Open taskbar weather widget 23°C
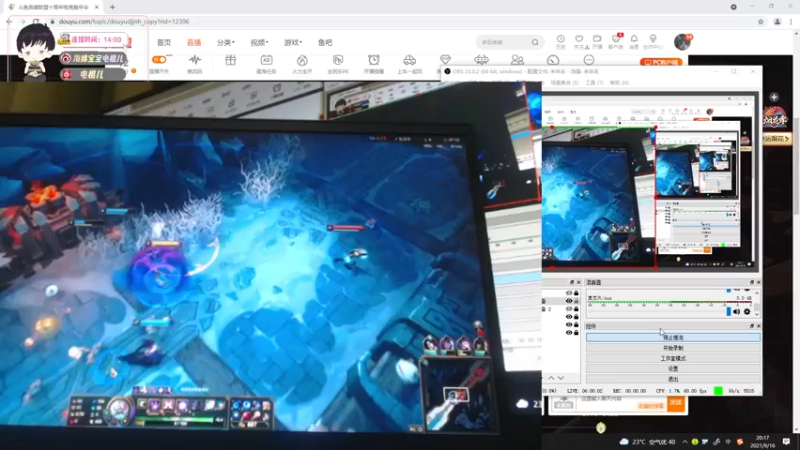This screenshot has height=450, width=800. (x=647, y=442)
